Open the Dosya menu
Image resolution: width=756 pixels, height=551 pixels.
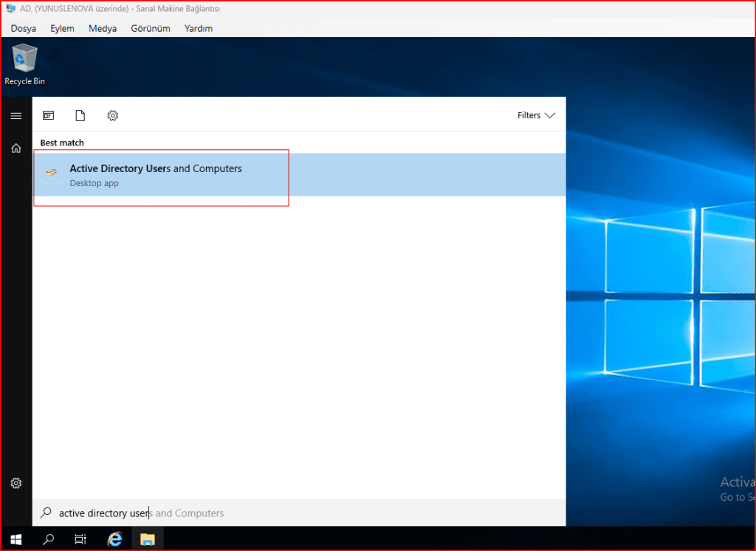[x=23, y=29]
